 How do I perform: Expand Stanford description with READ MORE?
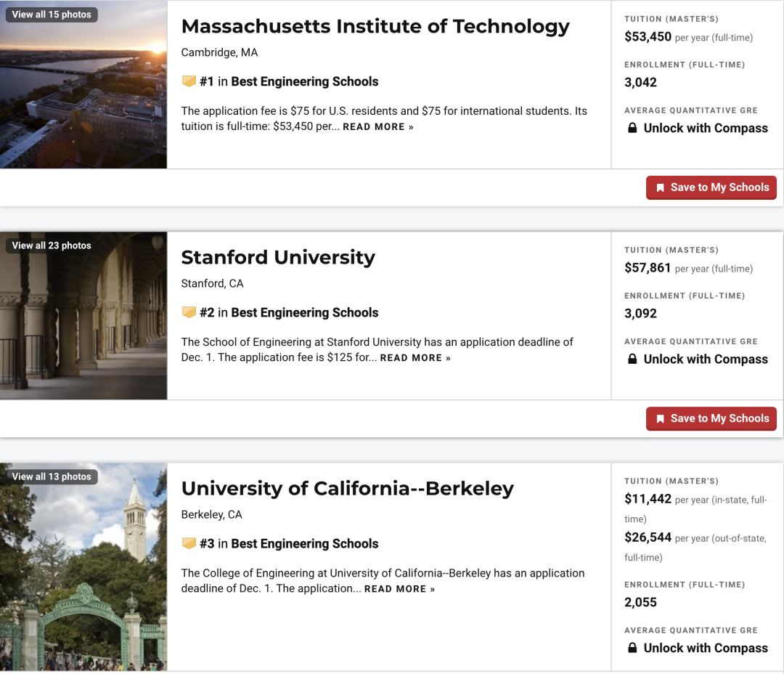click(x=415, y=358)
